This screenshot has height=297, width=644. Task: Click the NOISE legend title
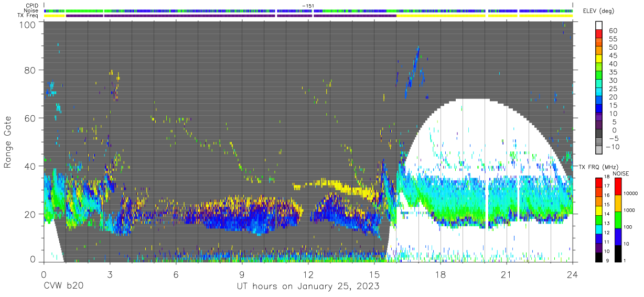(621, 173)
